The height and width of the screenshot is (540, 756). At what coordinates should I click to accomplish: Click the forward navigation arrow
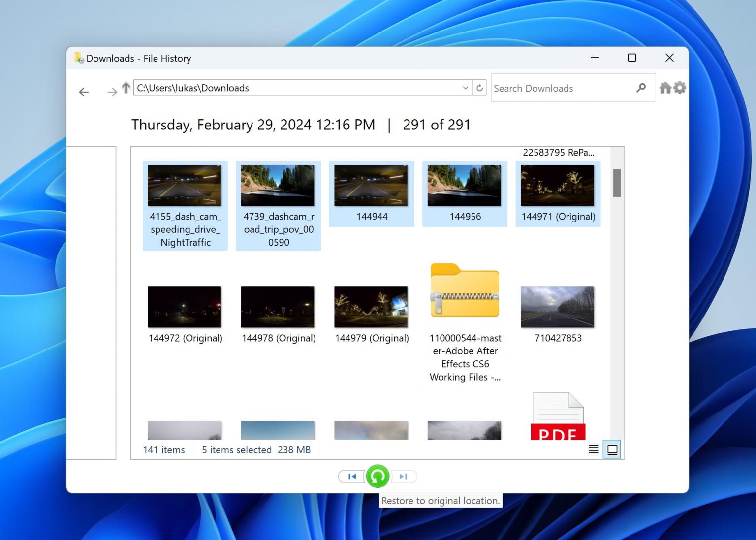[112, 92]
